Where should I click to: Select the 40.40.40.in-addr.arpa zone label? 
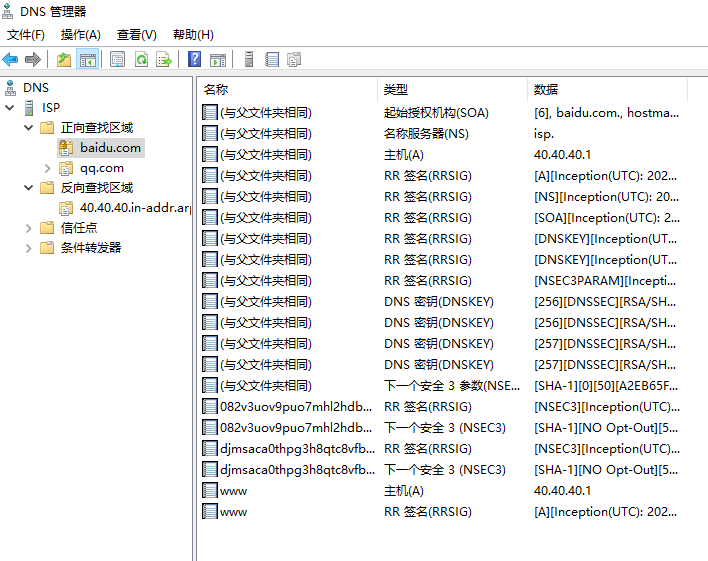[135, 208]
